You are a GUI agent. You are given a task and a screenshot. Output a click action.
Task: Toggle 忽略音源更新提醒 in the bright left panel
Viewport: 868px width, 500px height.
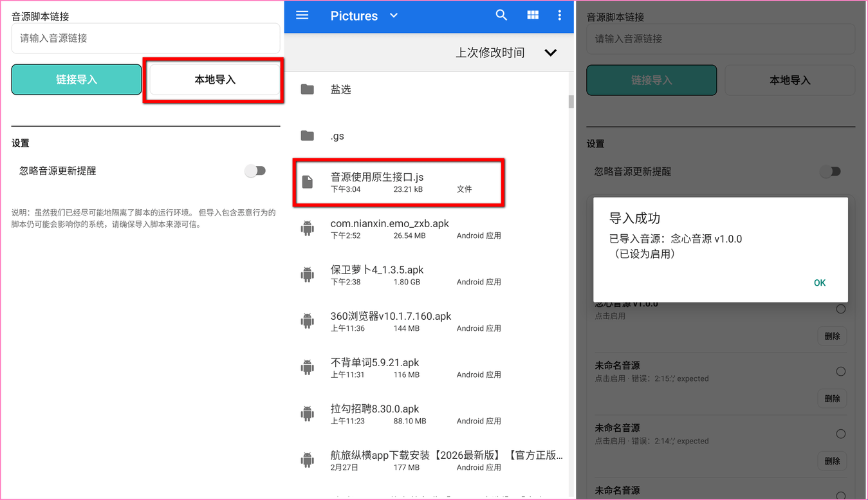coord(255,171)
